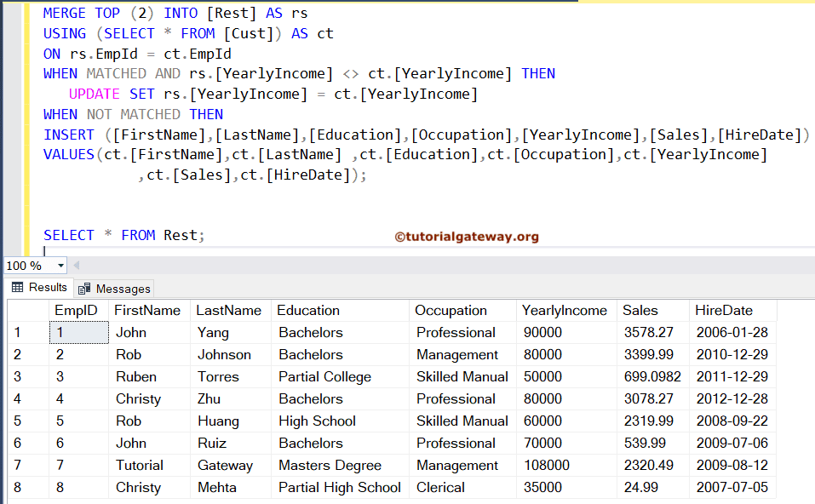The width and height of the screenshot is (815, 504).
Task: Click the document icon on the Messages tab
Action: click(x=83, y=288)
